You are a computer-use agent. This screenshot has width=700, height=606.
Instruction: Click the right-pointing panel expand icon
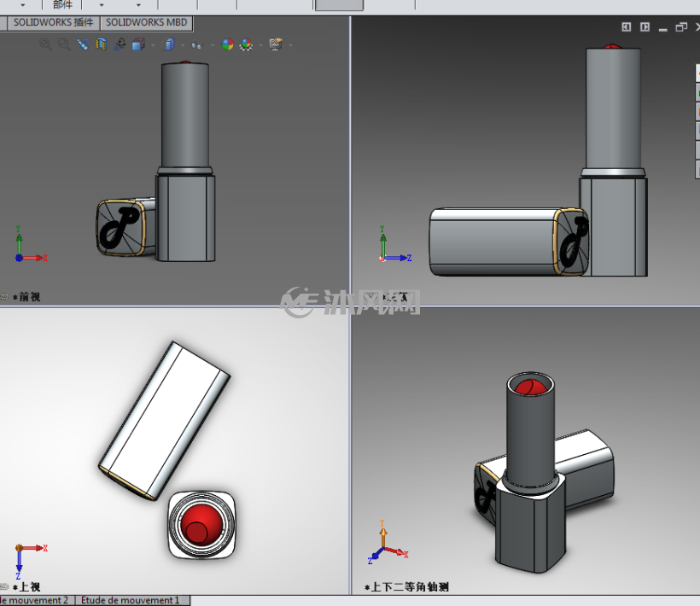645,27
